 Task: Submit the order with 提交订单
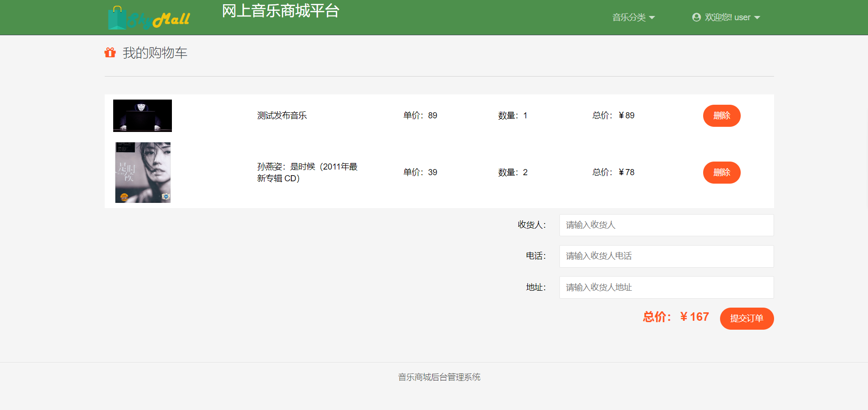747,318
